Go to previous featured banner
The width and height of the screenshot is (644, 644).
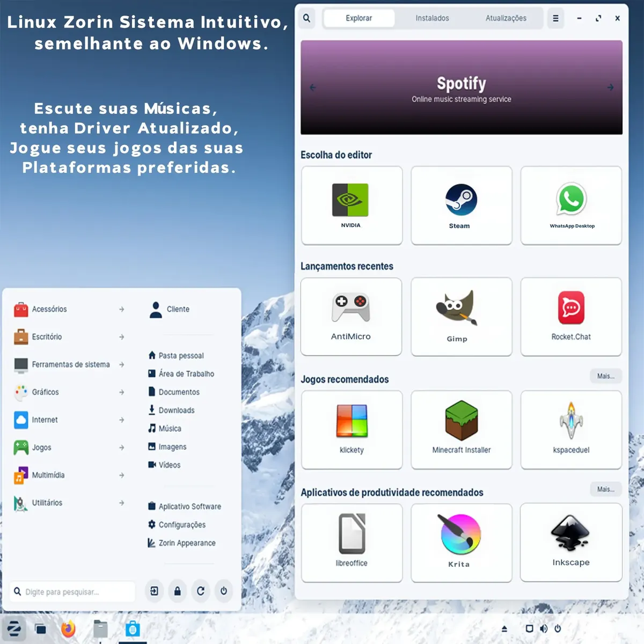coord(313,87)
